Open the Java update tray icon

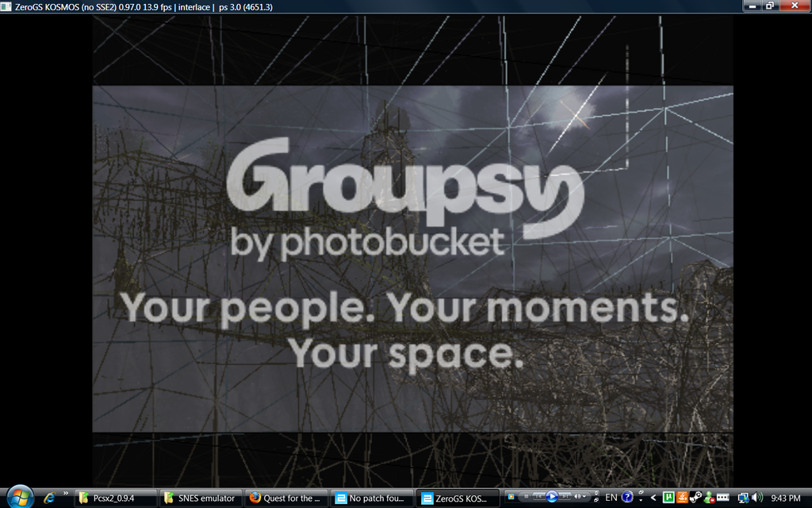coord(682,497)
